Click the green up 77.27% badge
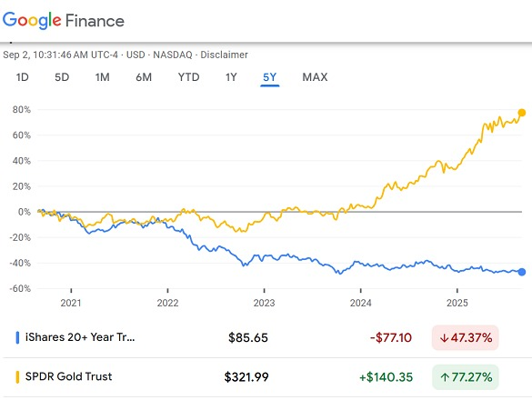This screenshot has width=532, height=400. (466, 377)
